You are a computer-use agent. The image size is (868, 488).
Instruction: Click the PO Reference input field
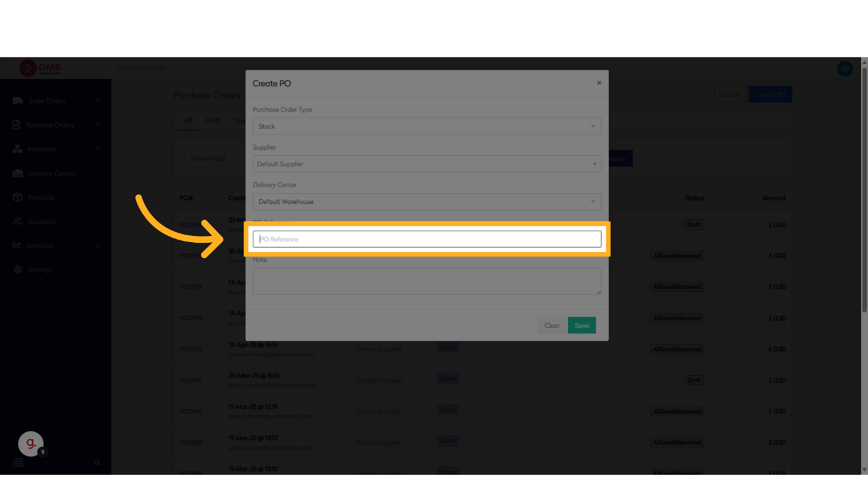pyautogui.click(x=427, y=239)
